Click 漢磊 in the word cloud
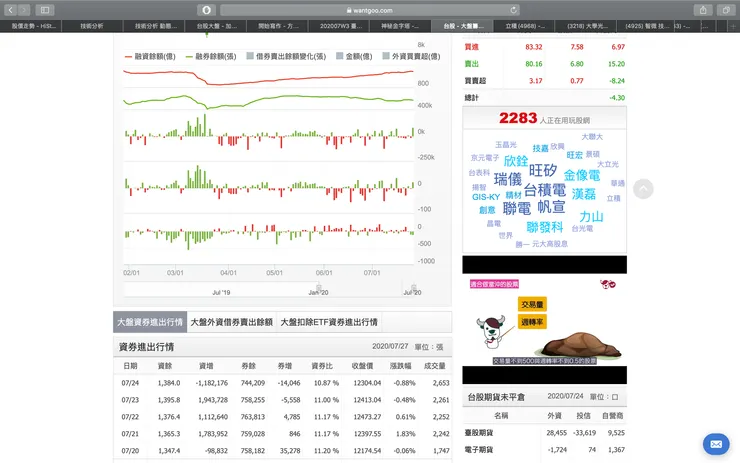Image resolution: width=740 pixels, height=463 pixels. tap(584, 194)
